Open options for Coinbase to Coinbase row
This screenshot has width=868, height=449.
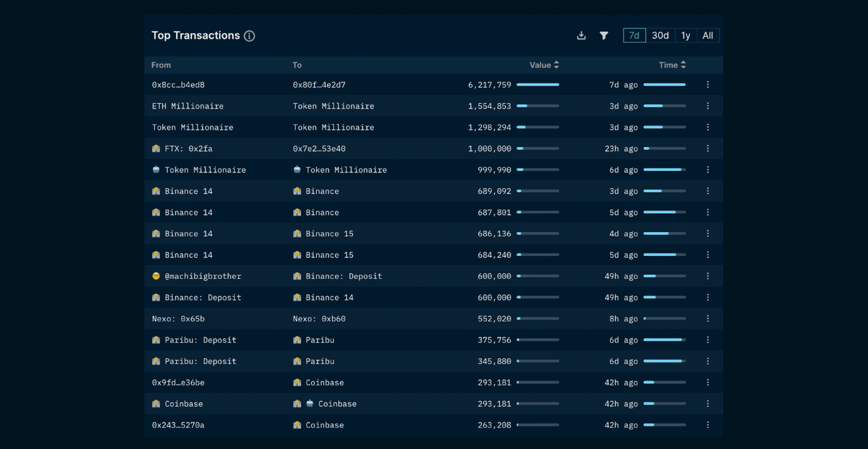click(x=708, y=404)
